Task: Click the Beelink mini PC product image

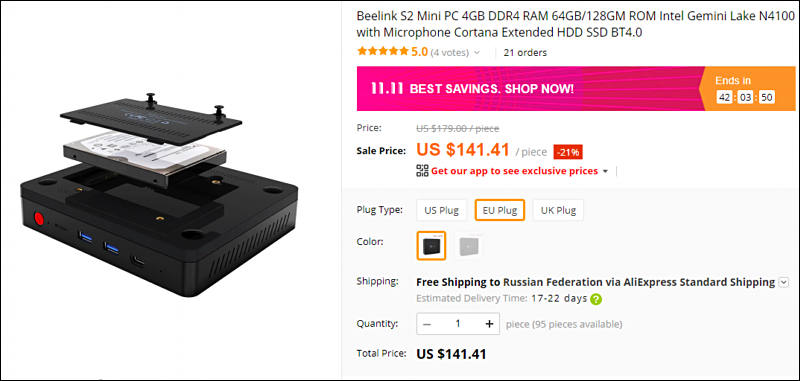Action: tap(159, 195)
